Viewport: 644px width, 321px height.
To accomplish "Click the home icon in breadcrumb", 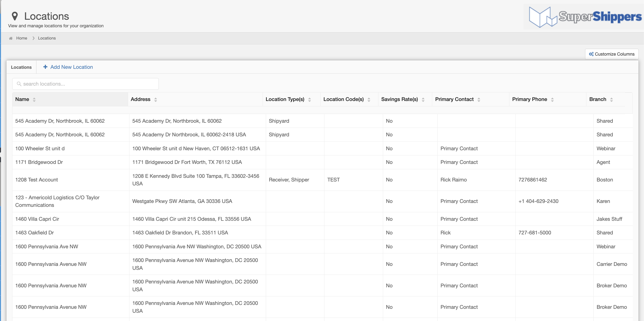I will click(11, 38).
